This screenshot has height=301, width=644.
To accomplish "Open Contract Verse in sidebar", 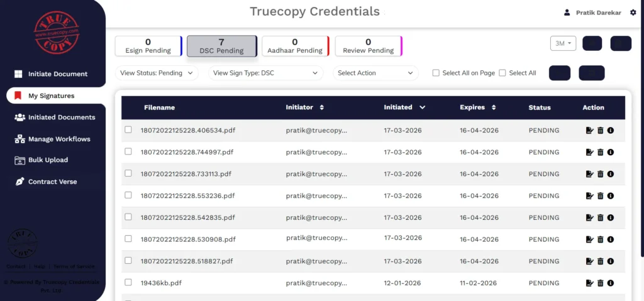I will [x=45, y=182].
